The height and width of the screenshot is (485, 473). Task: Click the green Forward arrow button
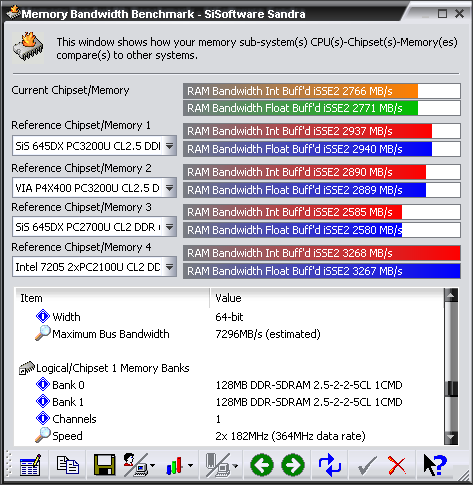pyautogui.click(x=293, y=465)
